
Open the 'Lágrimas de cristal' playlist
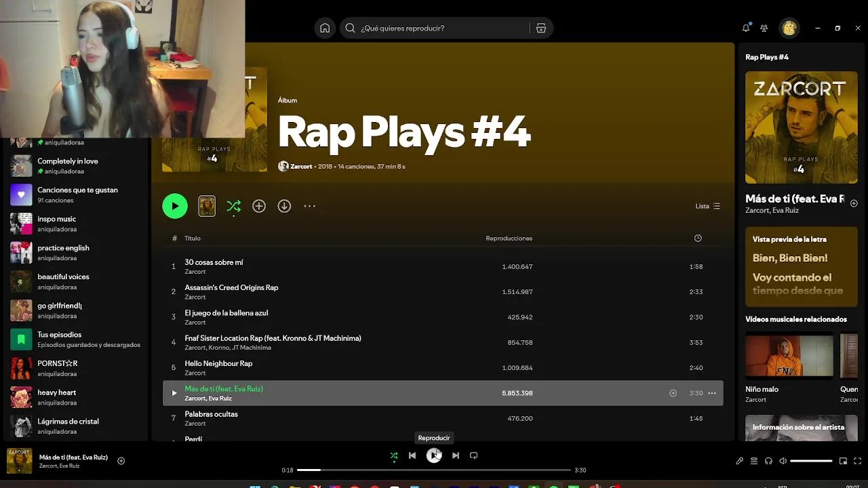point(75,426)
